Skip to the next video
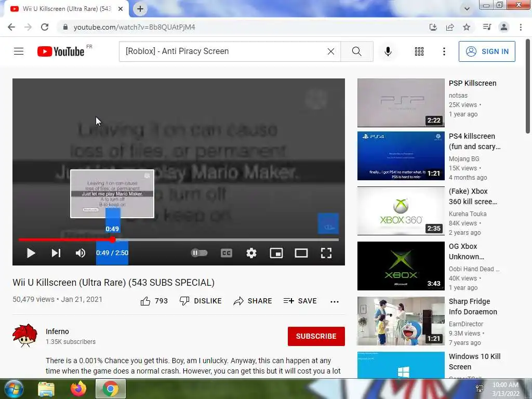Image resolution: width=532 pixels, height=399 pixels. coord(56,253)
